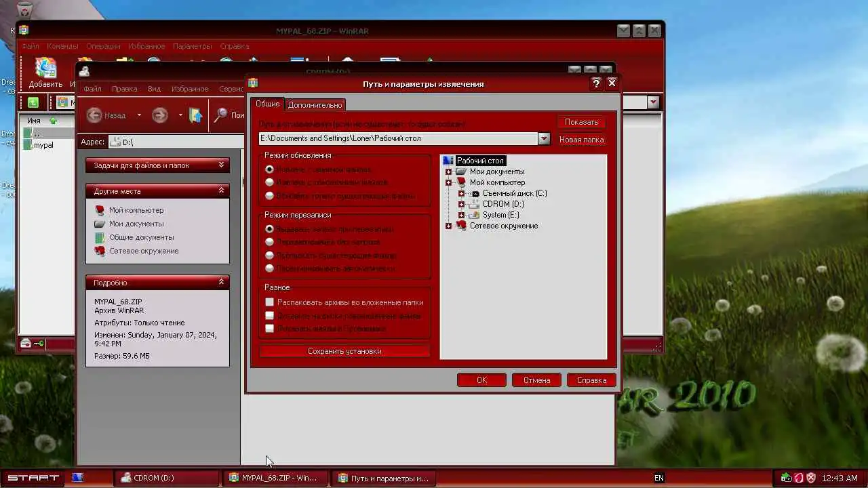Click the Показать button
Image resolution: width=868 pixels, height=488 pixels.
click(x=582, y=122)
